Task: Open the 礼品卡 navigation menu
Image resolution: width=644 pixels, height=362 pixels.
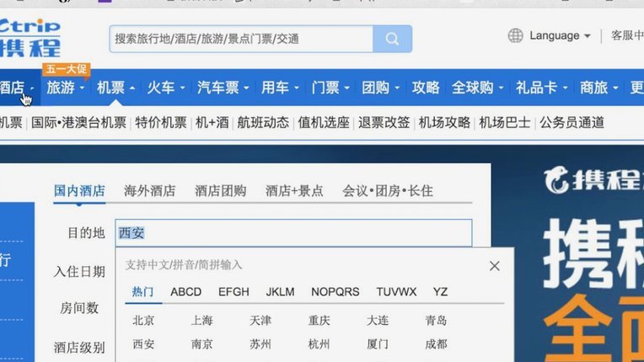Action: click(x=542, y=88)
